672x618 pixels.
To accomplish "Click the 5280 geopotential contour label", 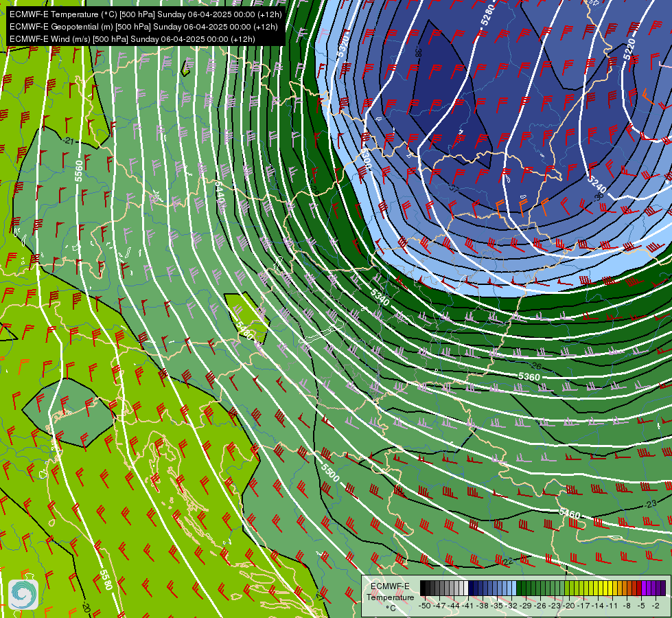I will (488, 15).
